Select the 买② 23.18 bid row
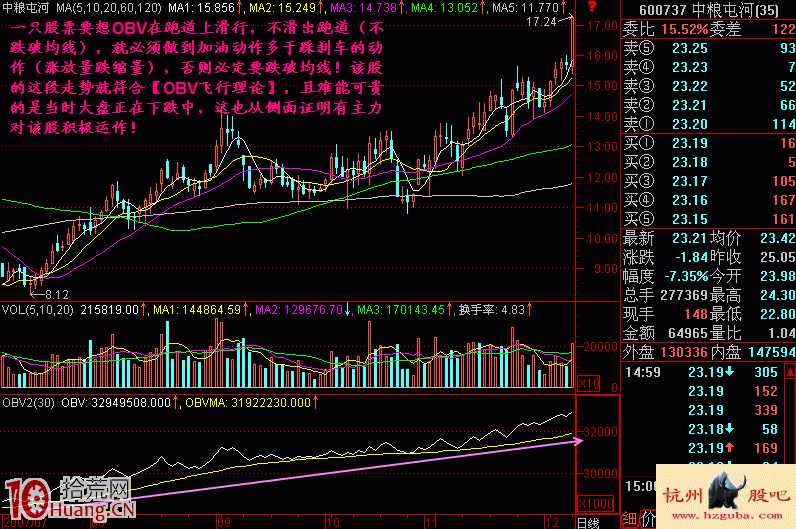The height and width of the screenshot is (529, 796). (x=709, y=162)
